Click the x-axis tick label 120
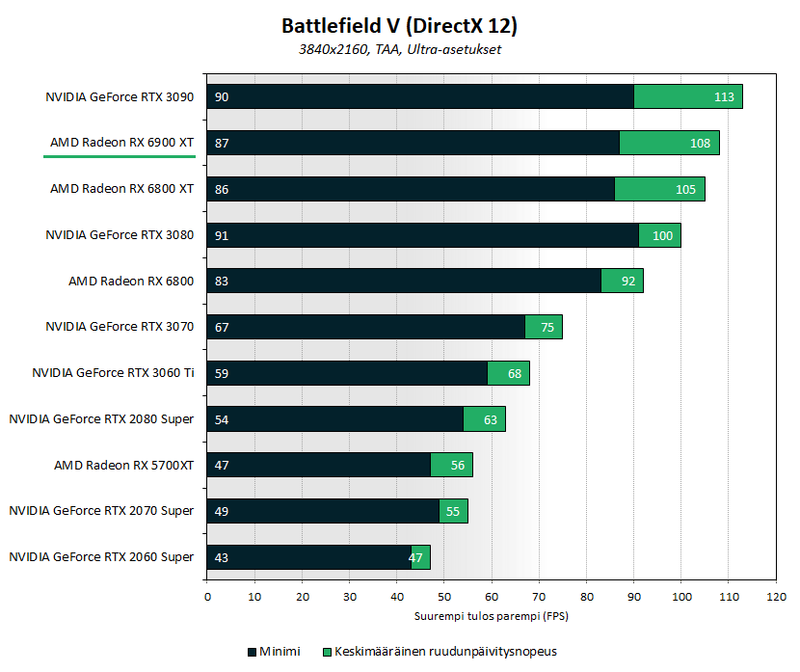Screen dimensions: 800x672 pos(777,597)
